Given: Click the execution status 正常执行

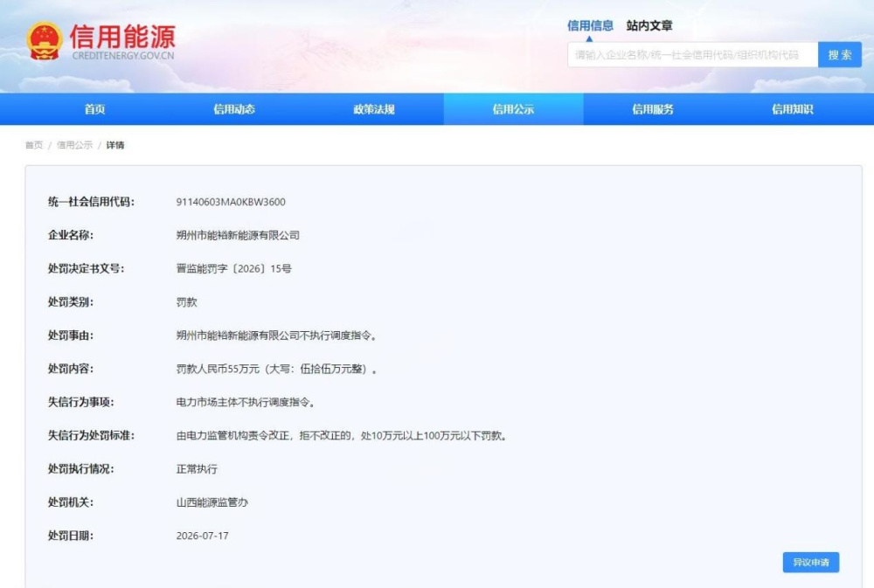Looking at the screenshot, I should 197,469.
